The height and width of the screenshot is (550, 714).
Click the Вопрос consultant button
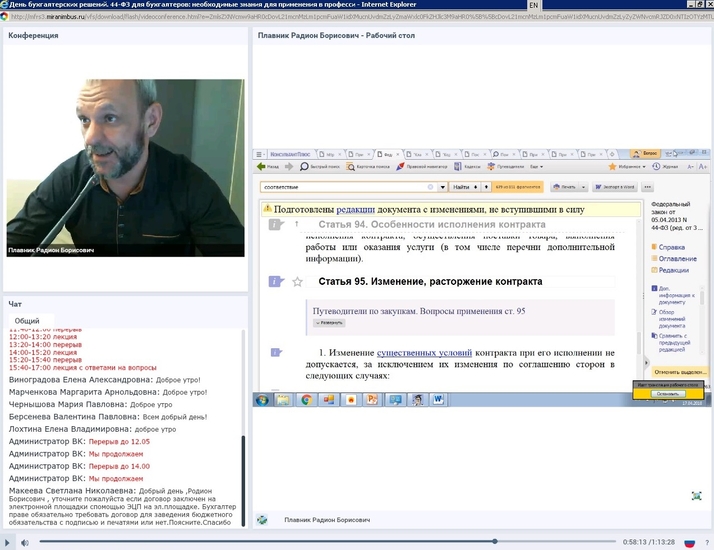click(646, 153)
